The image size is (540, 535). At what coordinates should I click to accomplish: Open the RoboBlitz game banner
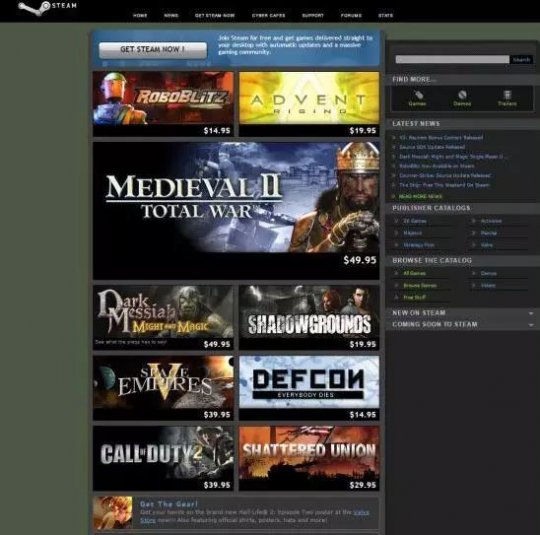click(163, 104)
